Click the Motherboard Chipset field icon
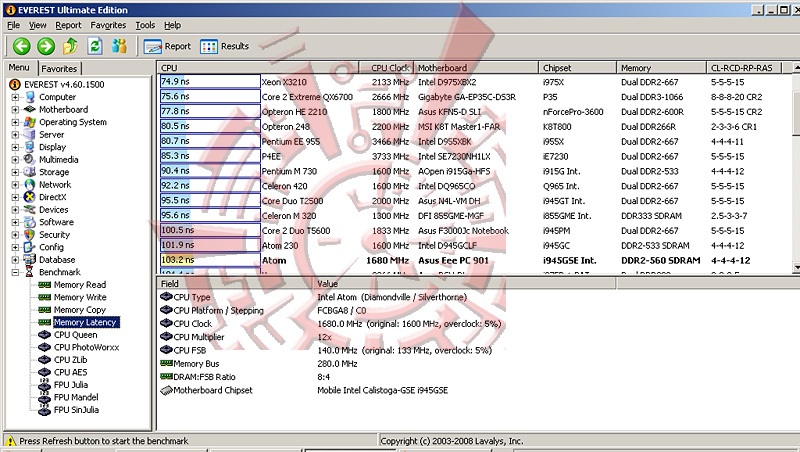Viewport: 800px width, 452px height. 166,390
